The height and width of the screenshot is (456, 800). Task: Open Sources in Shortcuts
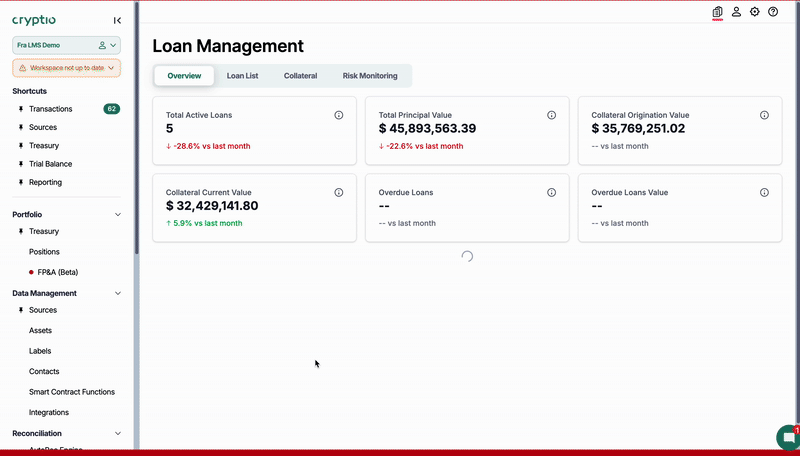[x=43, y=128]
